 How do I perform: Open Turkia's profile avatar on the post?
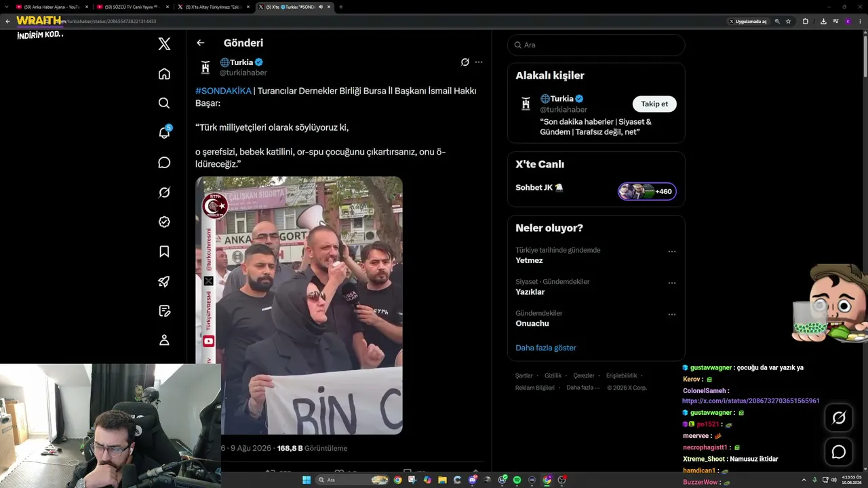coord(205,67)
